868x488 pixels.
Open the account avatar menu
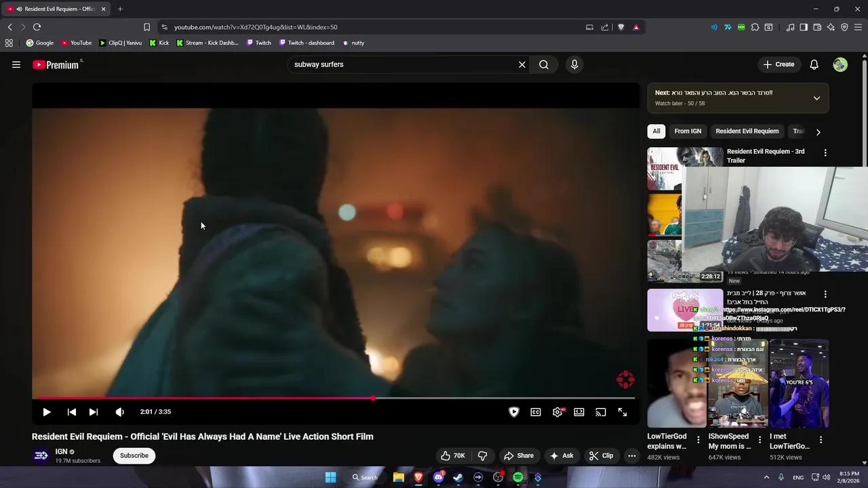pos(840,64)
